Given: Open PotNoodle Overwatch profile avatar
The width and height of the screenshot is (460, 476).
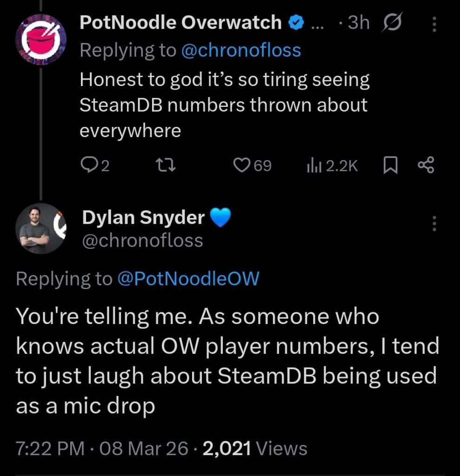Looking at the screenshot, I should (41, 40).
